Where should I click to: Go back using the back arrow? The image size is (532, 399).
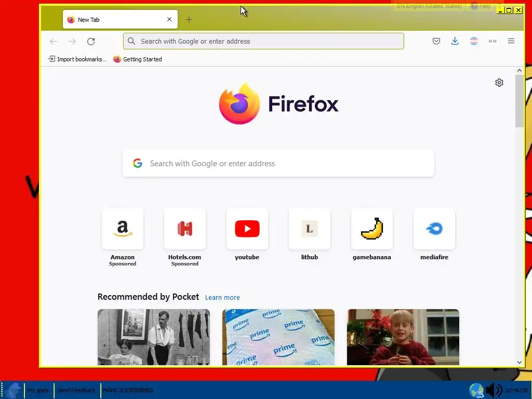point(54,42)
